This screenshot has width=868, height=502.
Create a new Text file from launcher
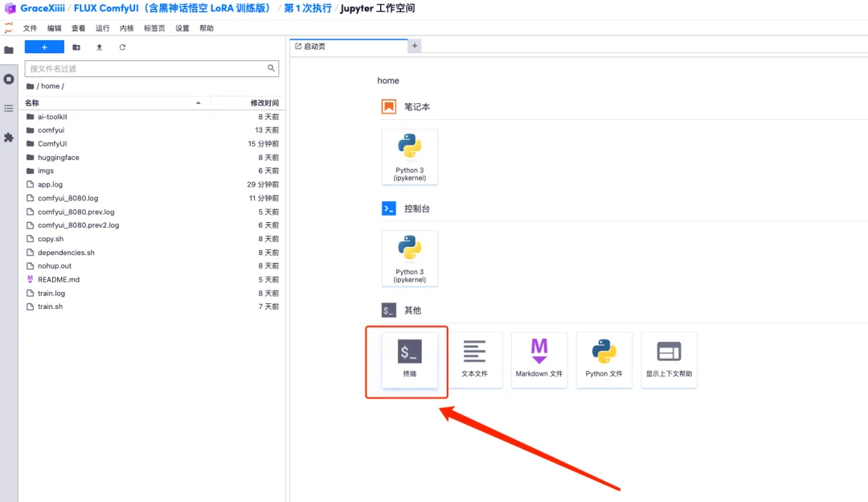point(475,360)
